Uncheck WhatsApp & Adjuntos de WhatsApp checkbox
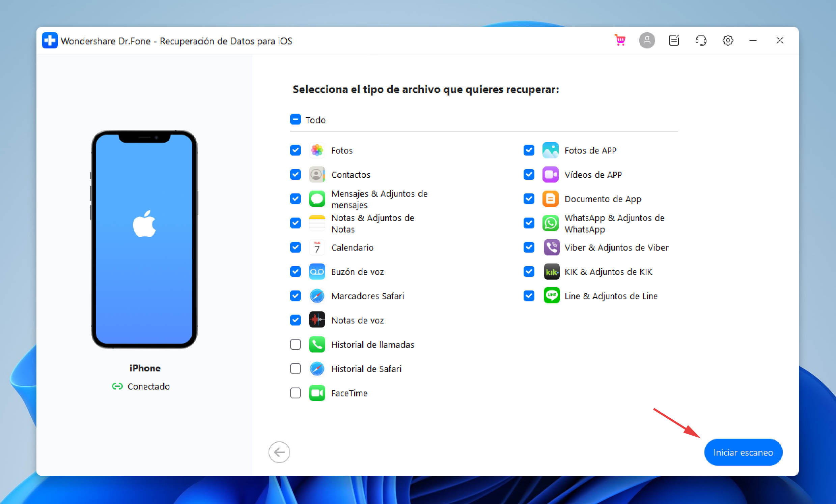The height and width of the screenshot is (504, 836). (x=529, y=223)
